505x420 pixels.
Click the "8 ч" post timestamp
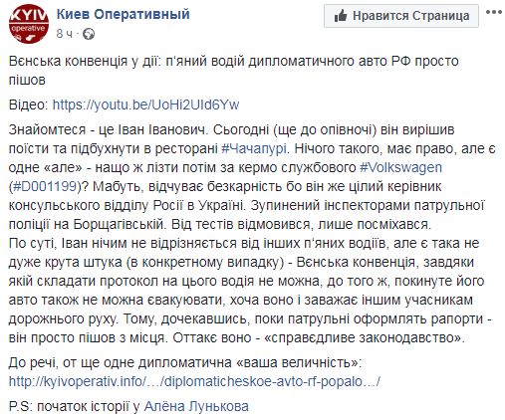click(65, 34)
